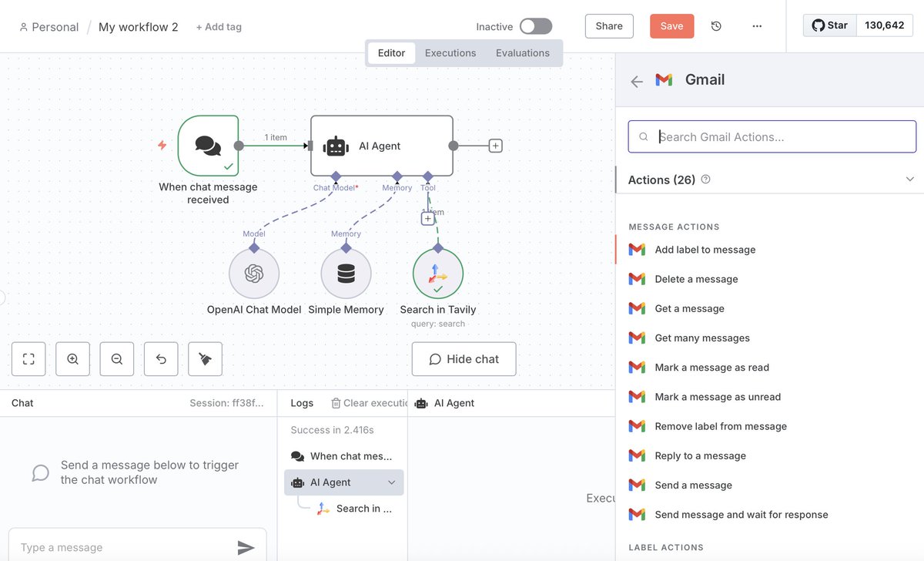Image resolution: width=924 pixels, height=561 pixels.
Task: Select the OpenAI Chat Model node
Action: point(254,273)
